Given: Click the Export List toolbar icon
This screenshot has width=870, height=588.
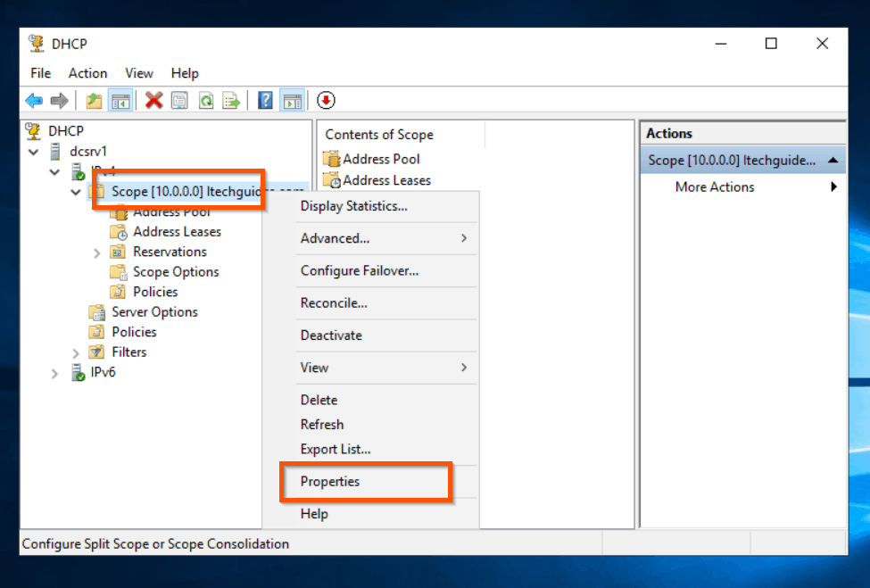Looking at the screenshot, I should pos(232,100).
